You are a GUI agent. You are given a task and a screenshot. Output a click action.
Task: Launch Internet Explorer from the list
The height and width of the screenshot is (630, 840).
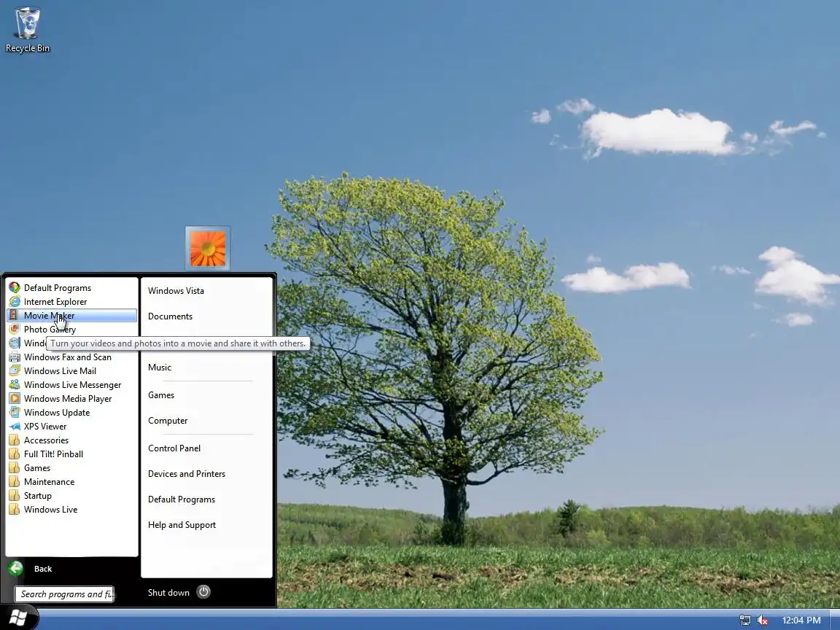tap(71, 302)
